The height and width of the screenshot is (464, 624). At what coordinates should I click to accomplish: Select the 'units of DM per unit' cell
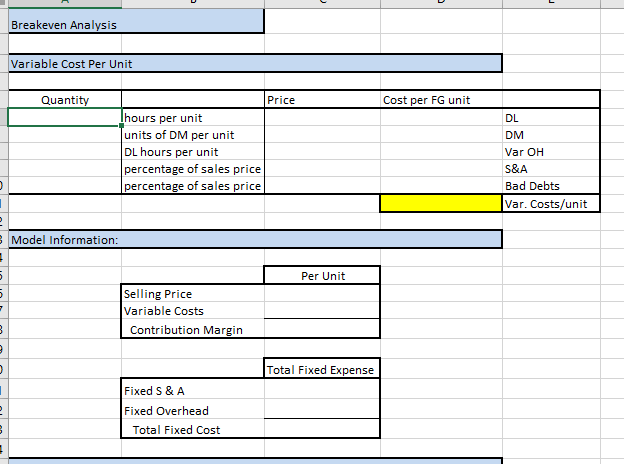tap(193, 135)
